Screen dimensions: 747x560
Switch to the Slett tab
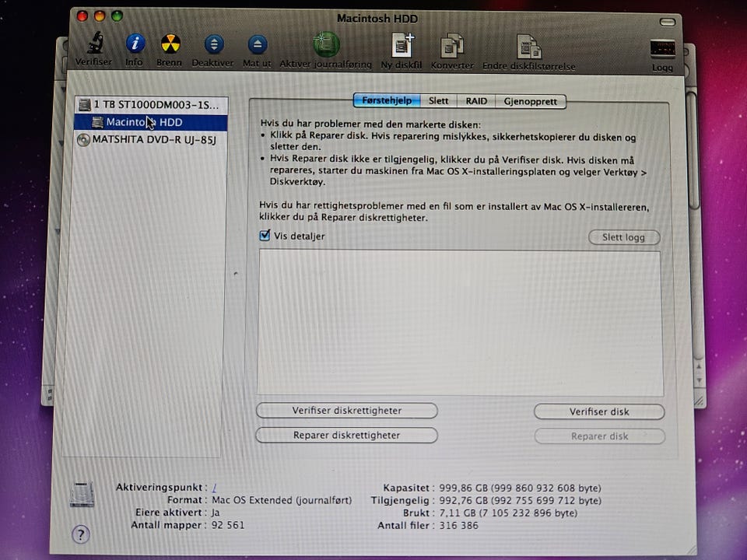point(438,101)
